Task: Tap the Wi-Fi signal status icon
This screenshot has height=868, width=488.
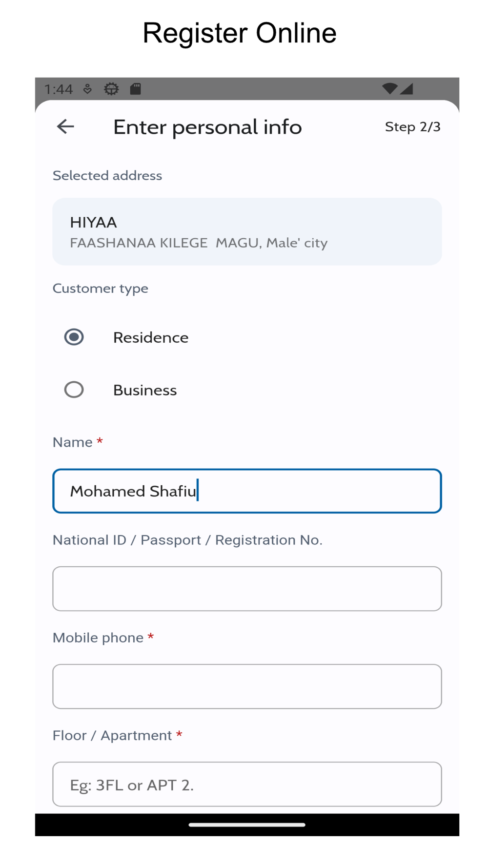Action: click(389, 88)
